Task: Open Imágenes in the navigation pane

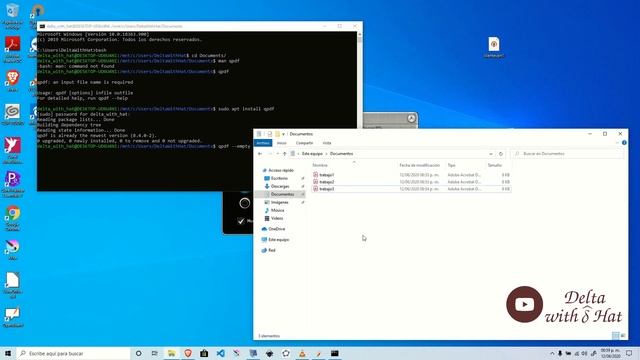Action: (280, 202)
